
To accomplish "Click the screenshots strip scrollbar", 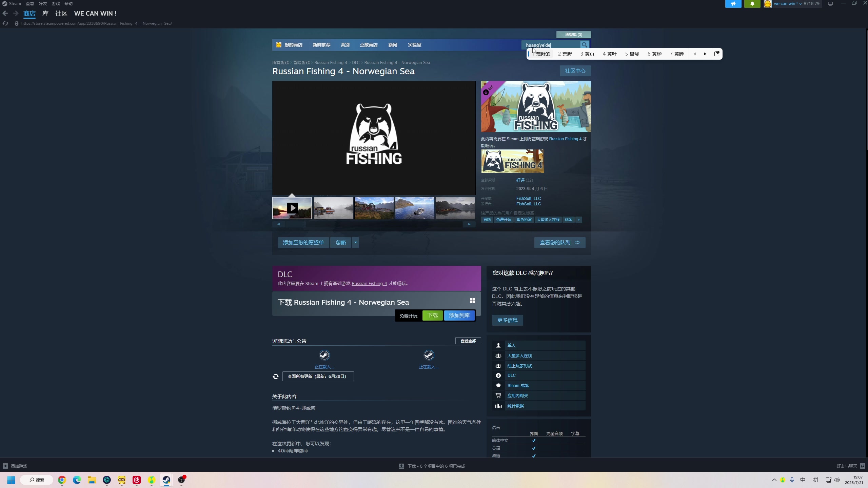I will pyautogui.click(x=374, y=224).
